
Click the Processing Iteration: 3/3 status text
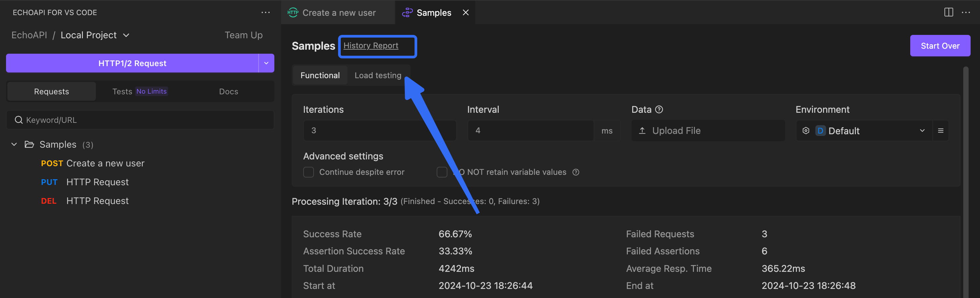(x=344, y=201)
